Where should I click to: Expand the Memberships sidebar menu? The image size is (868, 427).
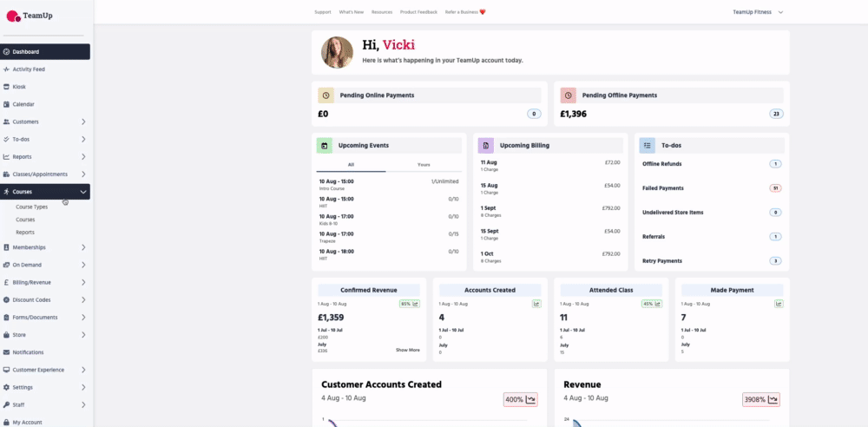[x=83, y=247]
